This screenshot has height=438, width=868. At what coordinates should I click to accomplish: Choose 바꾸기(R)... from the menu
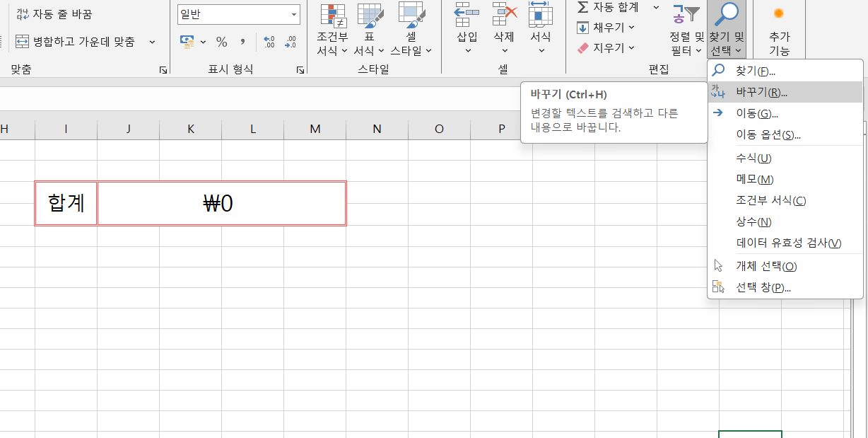coord(761,92)
